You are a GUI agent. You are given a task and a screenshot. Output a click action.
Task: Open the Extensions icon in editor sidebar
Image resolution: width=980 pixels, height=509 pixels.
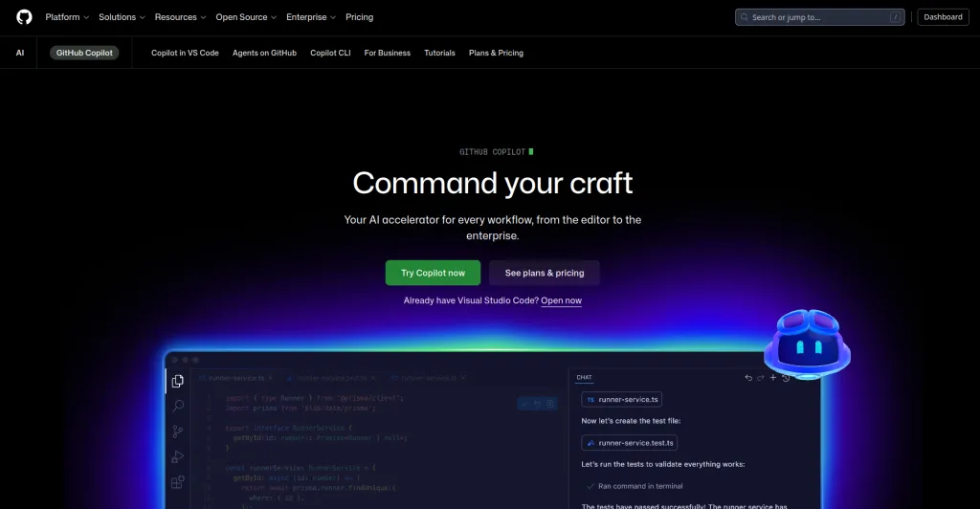point(177,482)
